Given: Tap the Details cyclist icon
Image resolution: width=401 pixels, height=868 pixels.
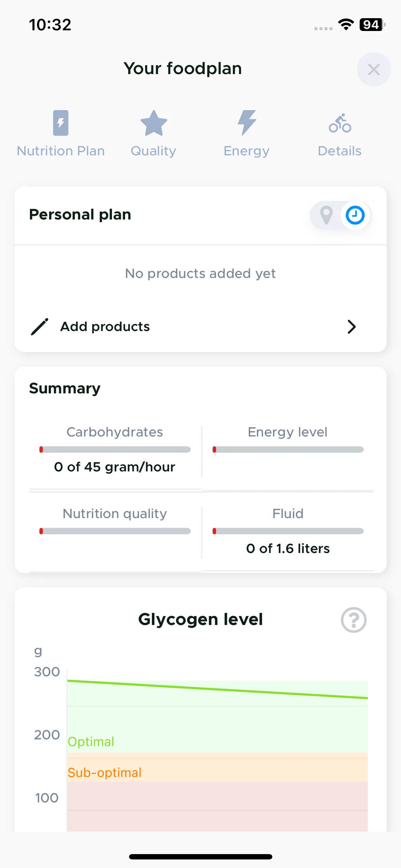Looking at the screenshot, I should coord(340,123).
